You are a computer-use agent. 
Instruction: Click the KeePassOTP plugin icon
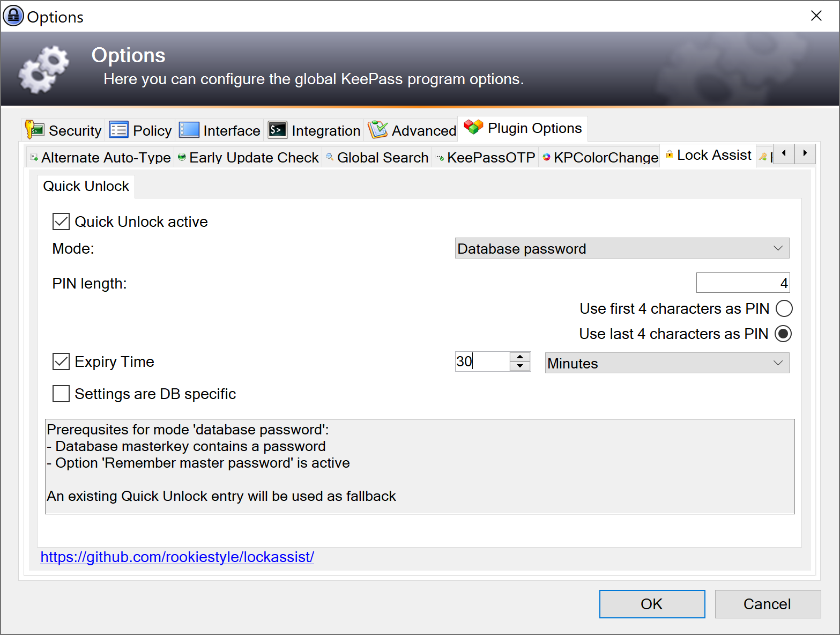click(x=440, y=158)
